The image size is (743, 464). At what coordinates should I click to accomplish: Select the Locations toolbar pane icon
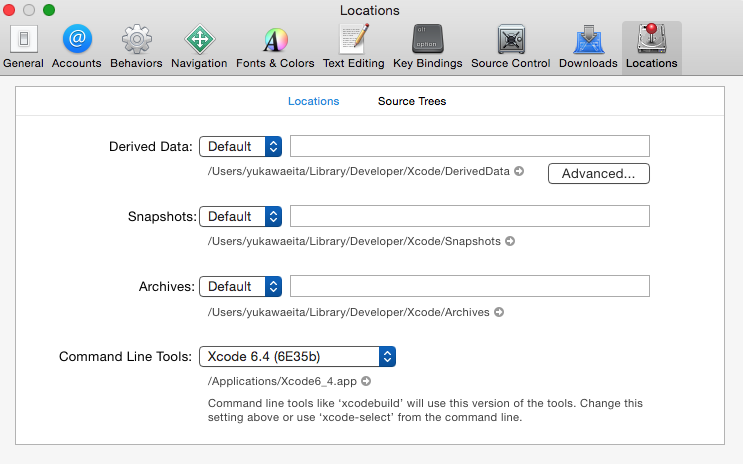pyautogui.click(x=652, y=47)
